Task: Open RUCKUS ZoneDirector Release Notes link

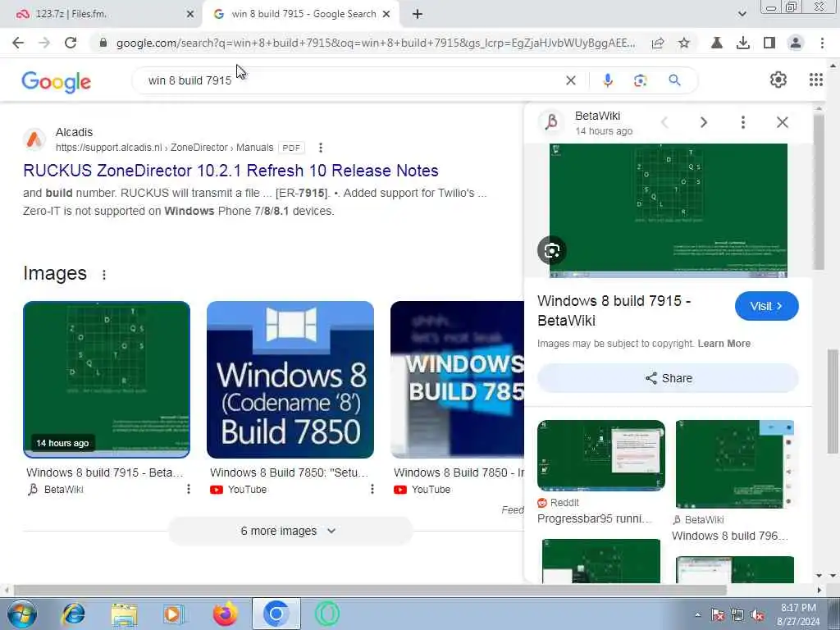Action: tap(231, 171)
